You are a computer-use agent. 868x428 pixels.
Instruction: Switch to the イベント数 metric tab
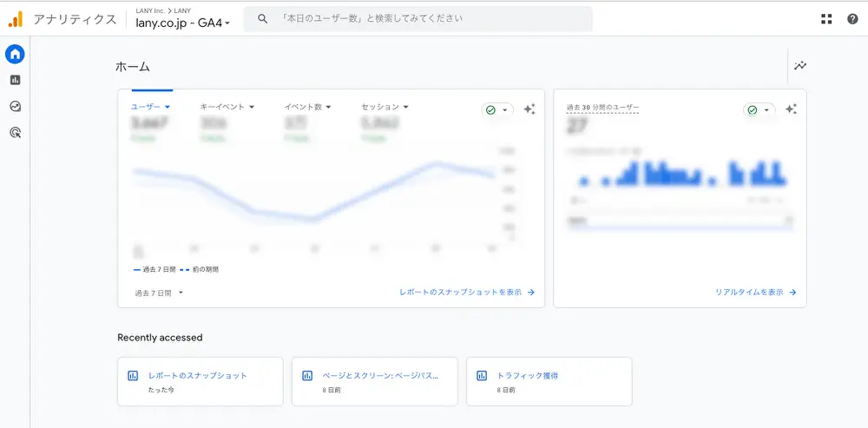307,107
